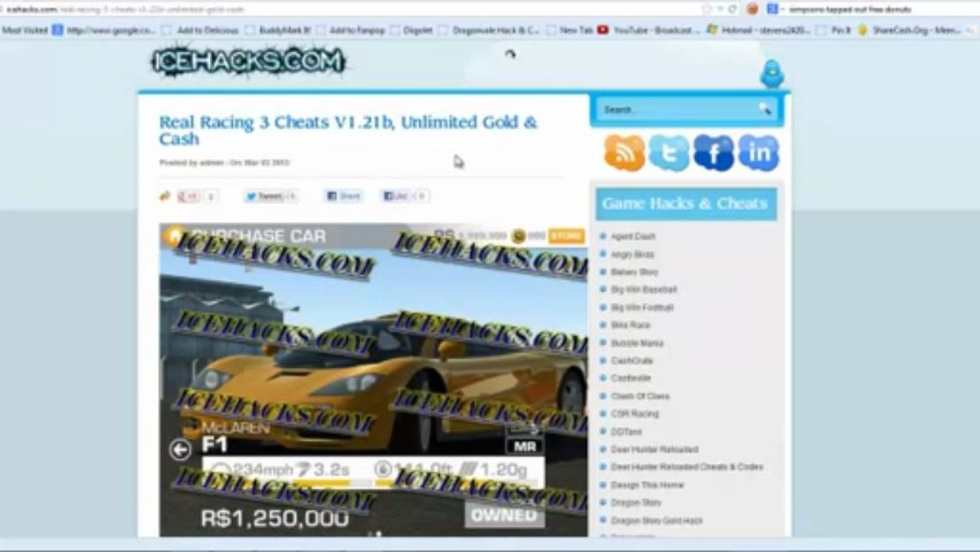This screenshot has width=980, height=552.
Task: Open the Twitter social icon
Action: click(x=669, y=153)
